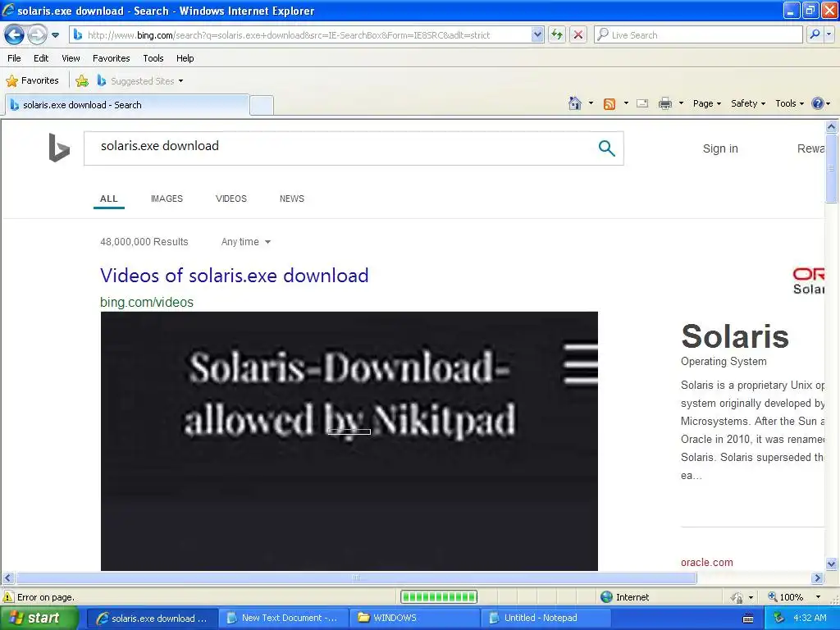The width and height of the screenshot is (840, 630).
Task: Click the Sign in link
Action: (720, 149)
